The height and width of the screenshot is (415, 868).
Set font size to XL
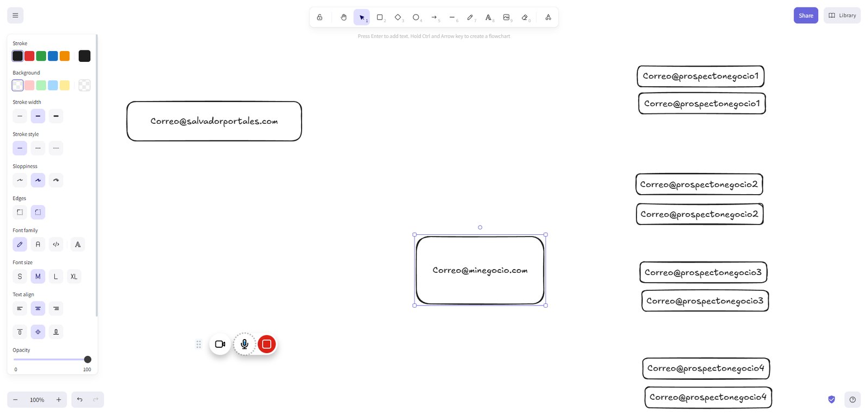[x=74, y=277]
